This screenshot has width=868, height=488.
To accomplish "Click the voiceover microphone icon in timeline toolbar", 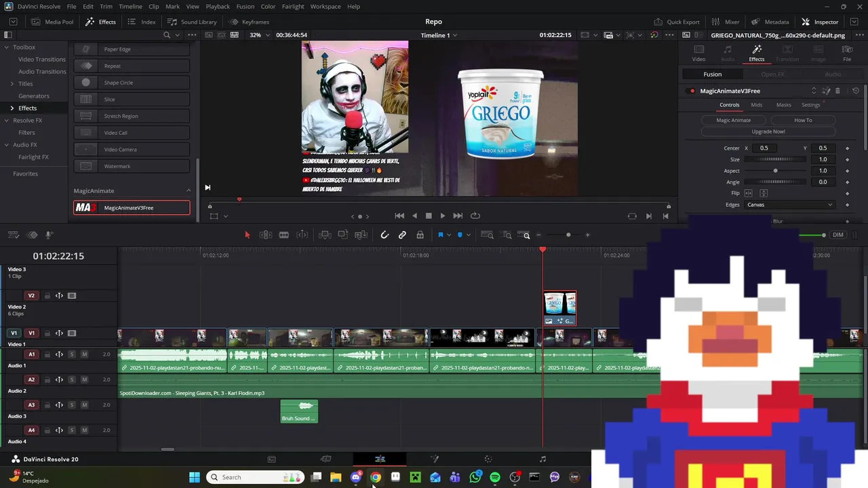I will [x=49, y=235].
